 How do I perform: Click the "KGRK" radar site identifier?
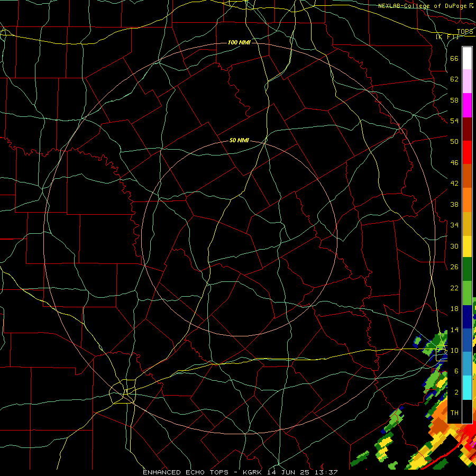click(253, 472)
